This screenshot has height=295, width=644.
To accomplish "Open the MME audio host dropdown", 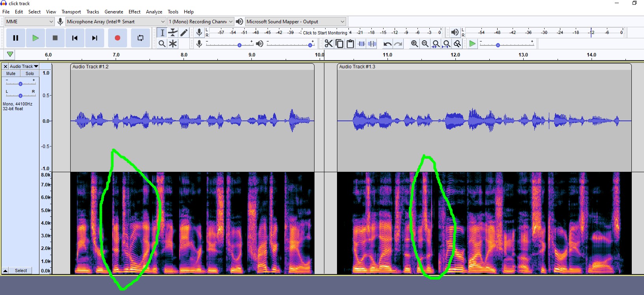I will (x=30, y=21).
